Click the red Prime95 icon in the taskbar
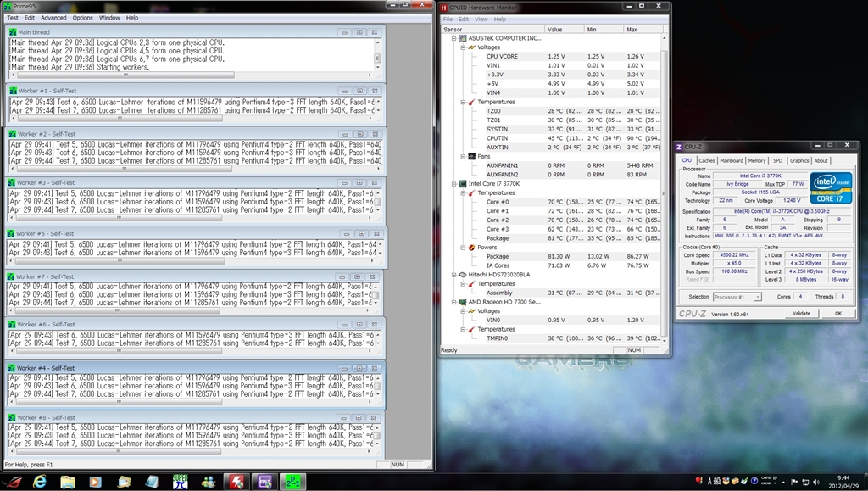This screenshot has width=868, height=491. [235, 481]
